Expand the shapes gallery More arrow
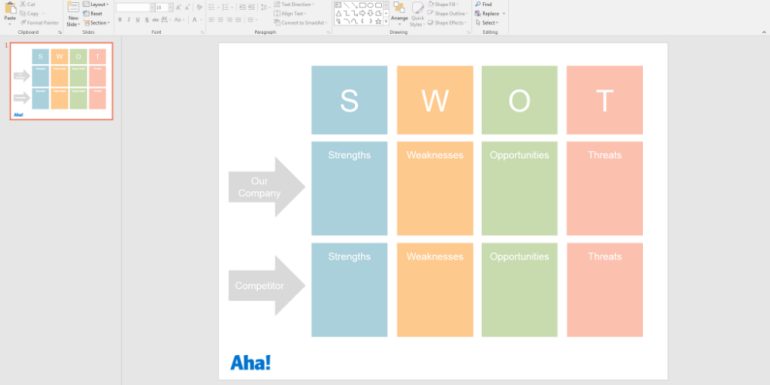Screen dimensions: 770x385 (x=386, y=21)
